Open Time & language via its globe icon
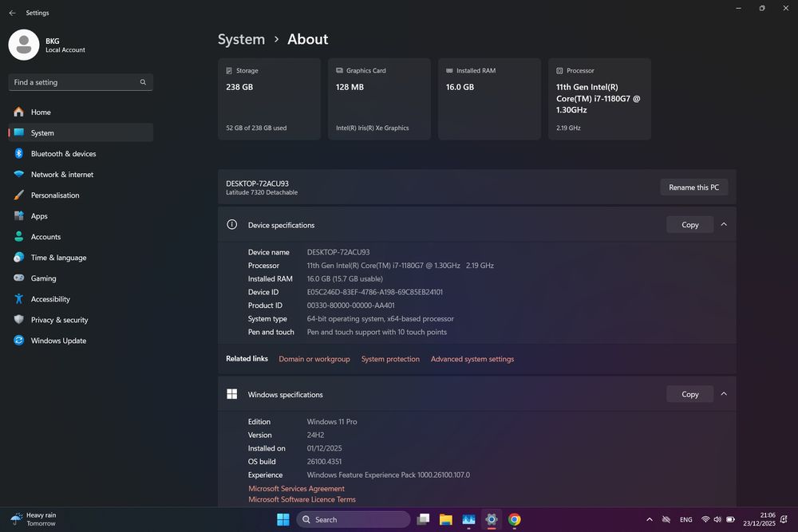The height and width of the screenshot is (532, 798). (19, 258)
